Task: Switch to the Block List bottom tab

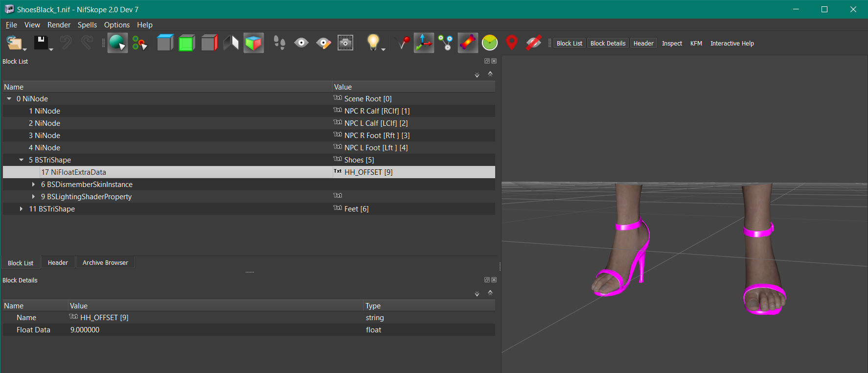Action: (x=21, y=263)
